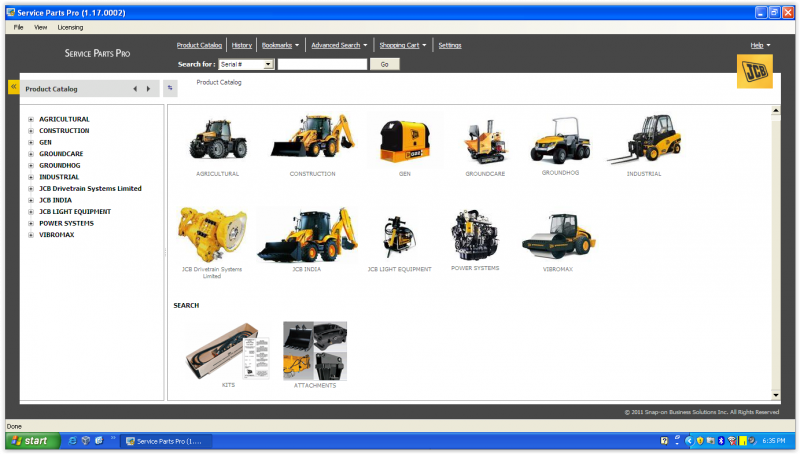800x454 pixels.
Task: Open the File menu
Action: (x=18, y=28)
